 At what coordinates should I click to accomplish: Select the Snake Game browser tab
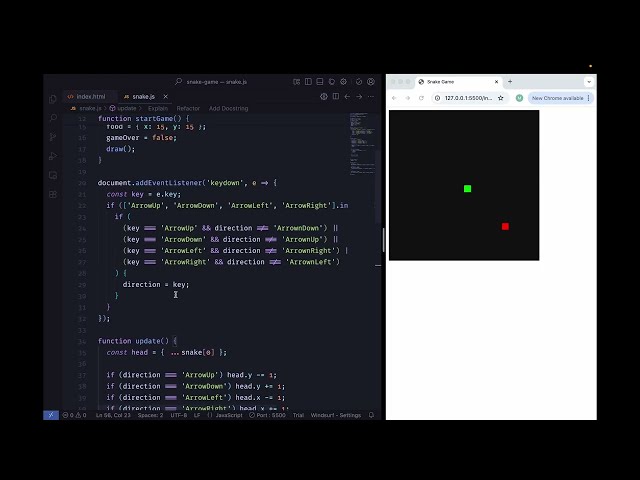458,82
